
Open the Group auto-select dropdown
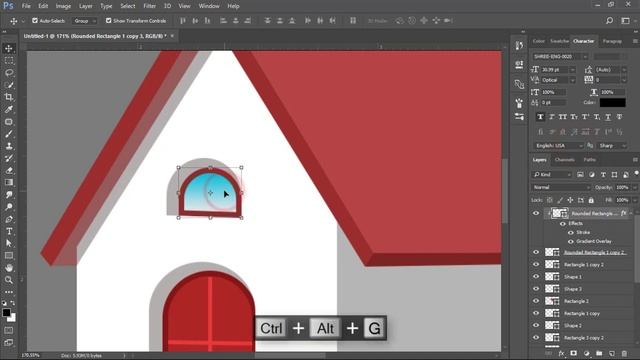click(x=85, y=20)
